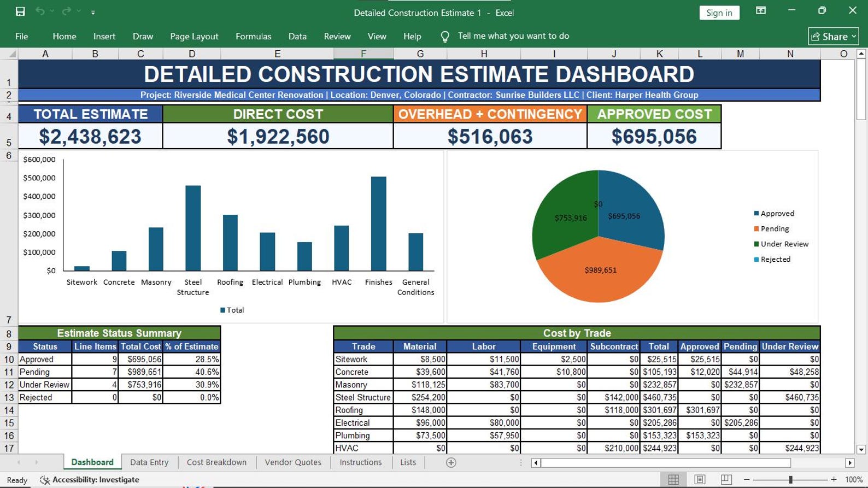The image size is (868, 488).
Task: Open the Review ribbon tab
Action: pos(337,36)
